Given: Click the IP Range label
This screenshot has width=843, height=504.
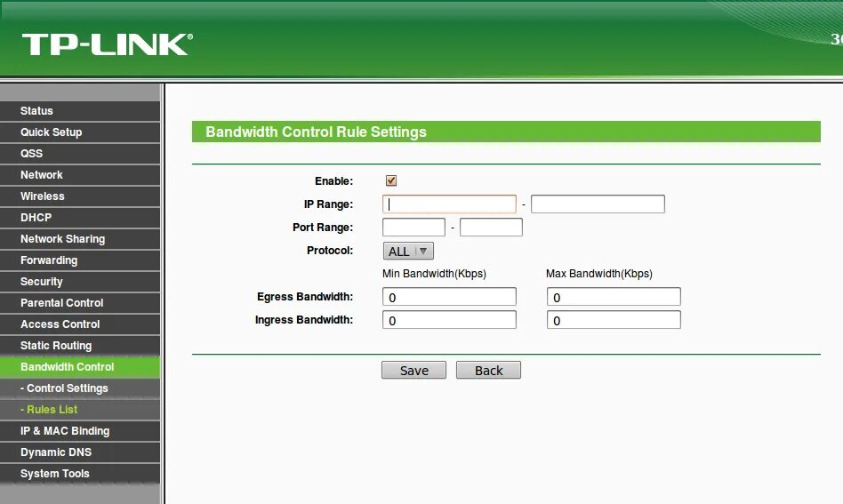Looking at the screenshot, I should click(328, 204).
